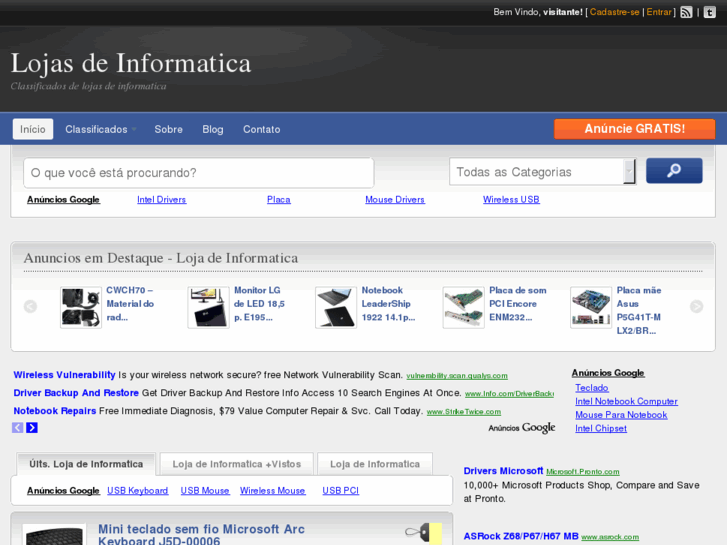Open Monitor LG de LED 18,5 title

259,304
